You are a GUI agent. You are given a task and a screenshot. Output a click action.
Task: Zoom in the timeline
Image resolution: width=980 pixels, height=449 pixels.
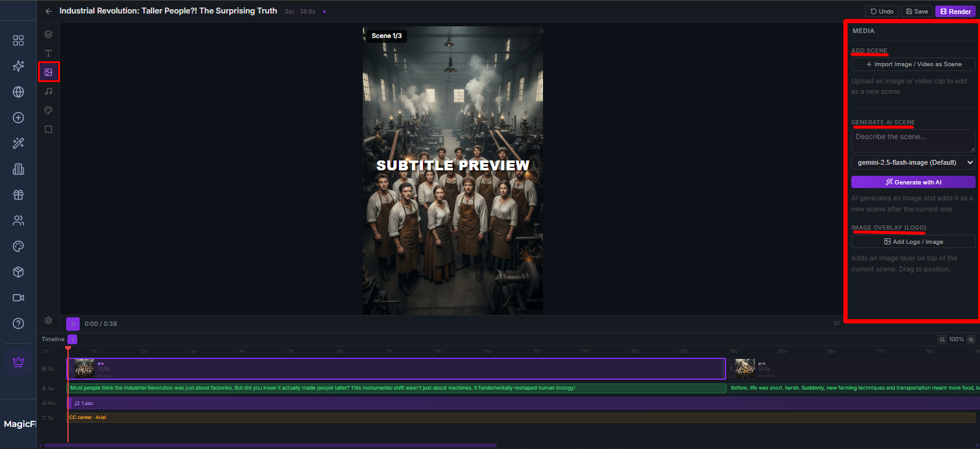pos(971,339)
